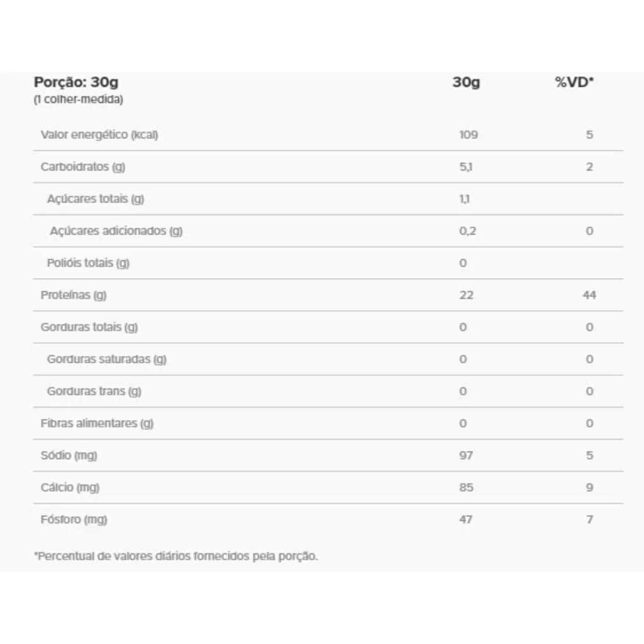Select Açúcares totais (g) label
The image size is (644, 644).
pos(96,199)
